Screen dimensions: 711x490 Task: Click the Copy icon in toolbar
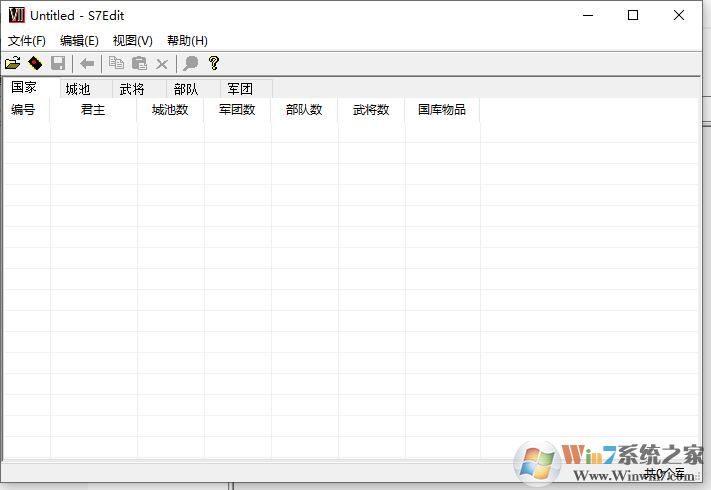[116, 63]
